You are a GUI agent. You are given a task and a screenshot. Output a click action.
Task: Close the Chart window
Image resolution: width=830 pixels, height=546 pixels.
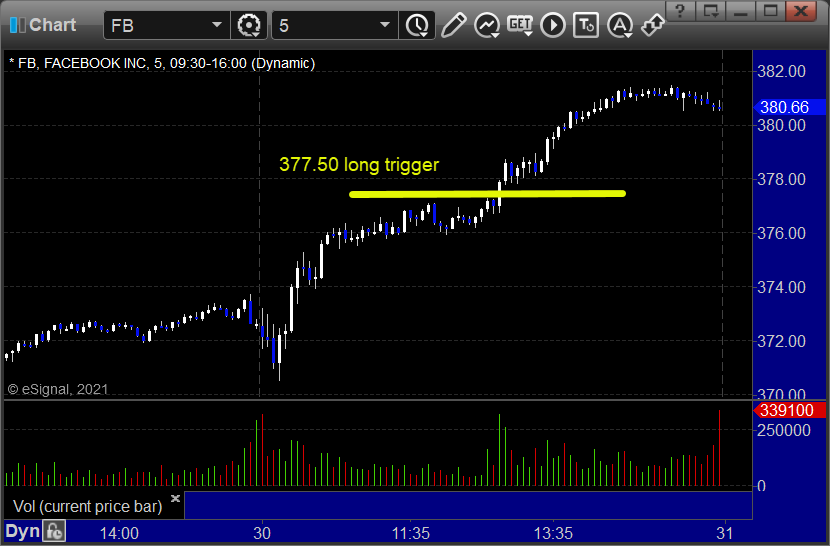click(801, 11)
